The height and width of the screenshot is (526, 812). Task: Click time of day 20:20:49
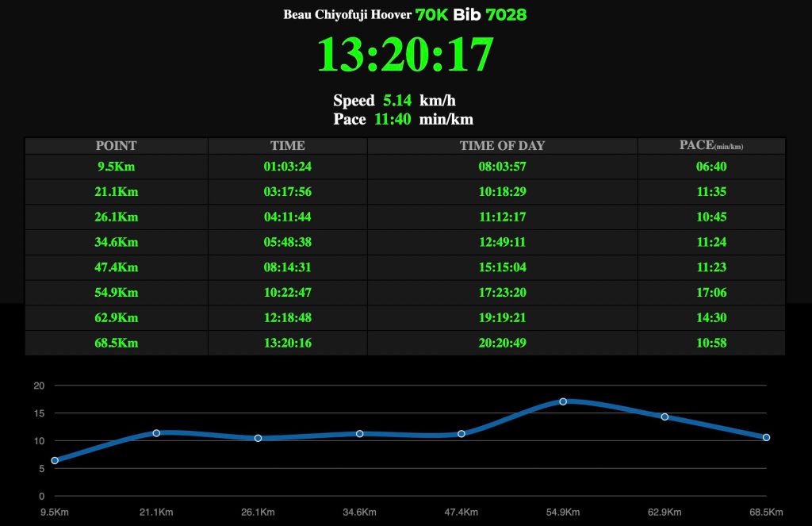(x=502, y=344)
